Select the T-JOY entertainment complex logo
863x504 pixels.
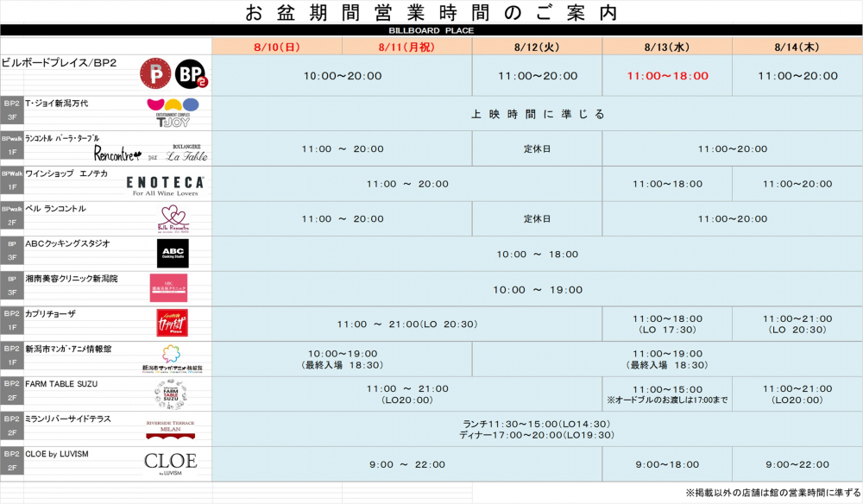(x=173, y=113)
